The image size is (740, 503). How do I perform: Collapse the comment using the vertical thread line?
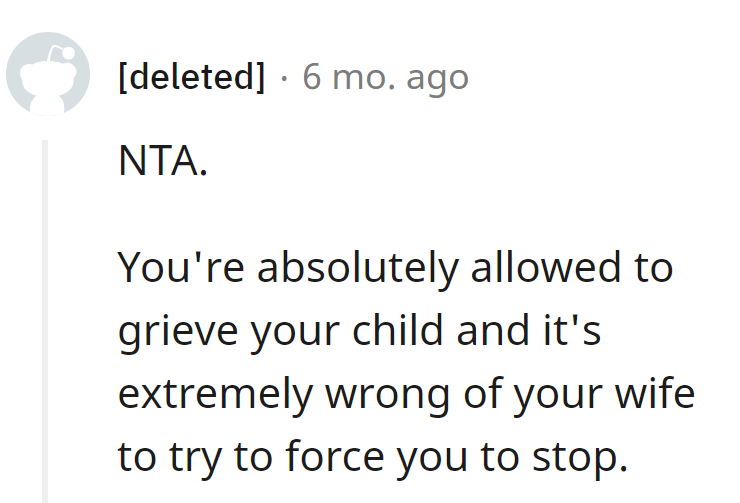[46, 320]
